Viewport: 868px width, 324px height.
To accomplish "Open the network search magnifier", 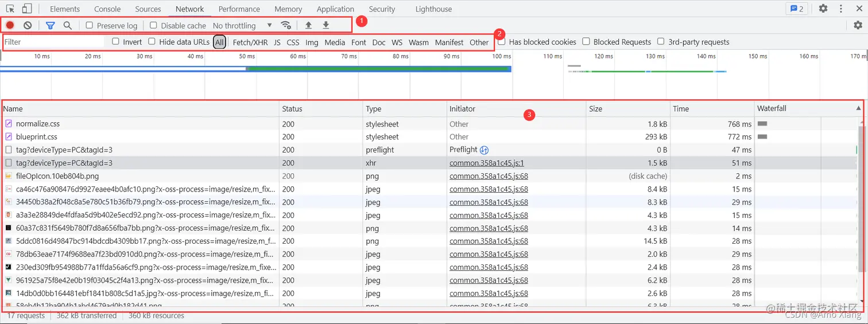I will [68, 25].
